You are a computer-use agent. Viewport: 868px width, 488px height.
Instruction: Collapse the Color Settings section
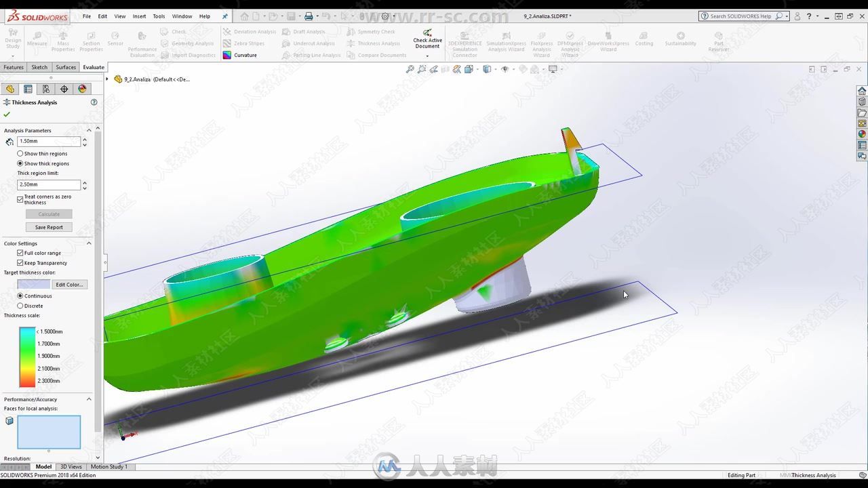[89, 243]
